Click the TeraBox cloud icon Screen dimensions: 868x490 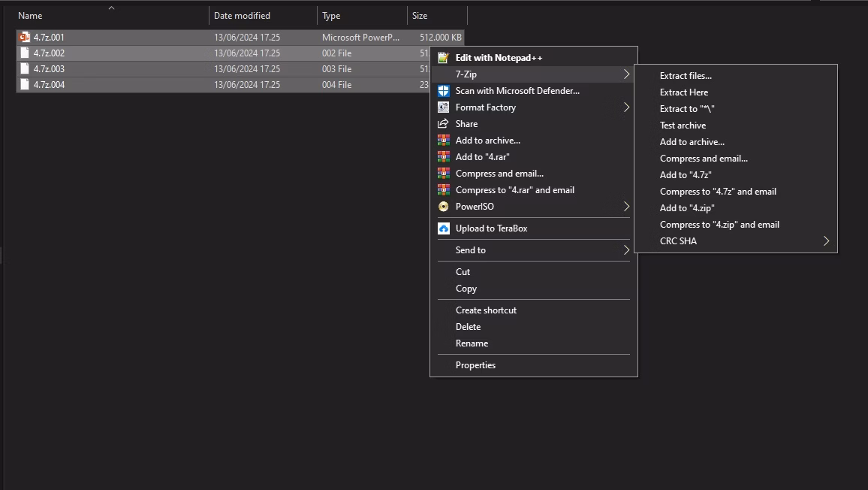coord(444,228)
